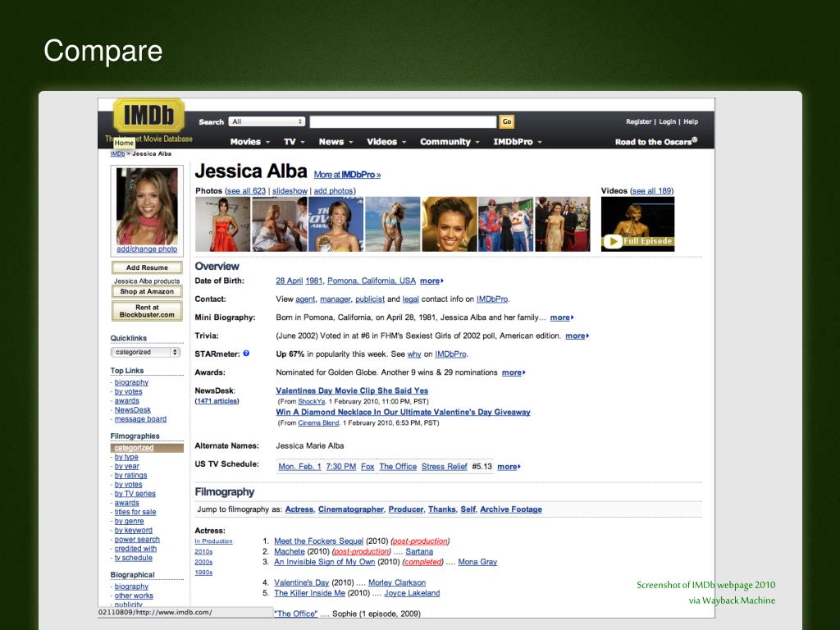Open the photo slideshow link
Viewport: 840px width, 630px height.
click(x=290, y=190)
